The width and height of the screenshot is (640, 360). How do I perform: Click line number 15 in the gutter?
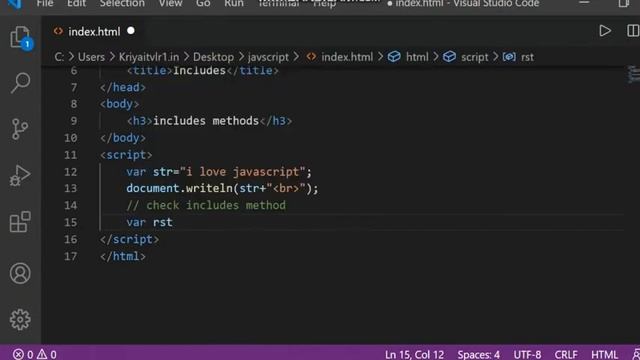point(71,222)
